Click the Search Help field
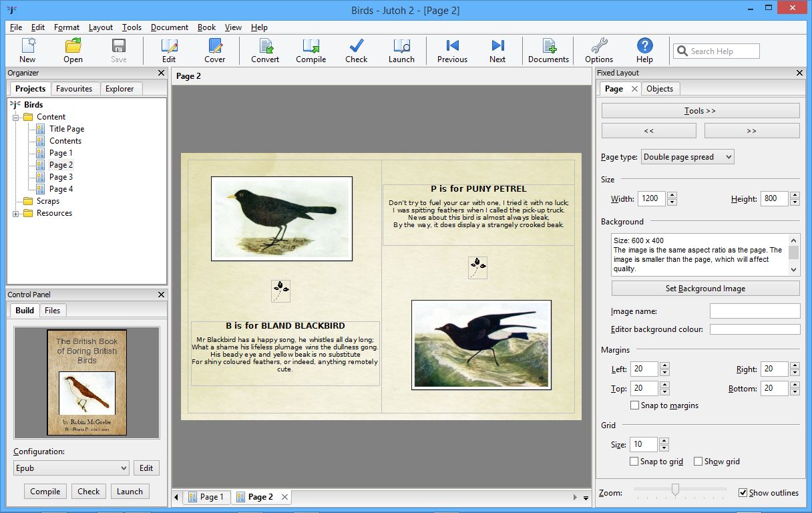Viewport: 812px width, 513px height. [x=716, y=51]
